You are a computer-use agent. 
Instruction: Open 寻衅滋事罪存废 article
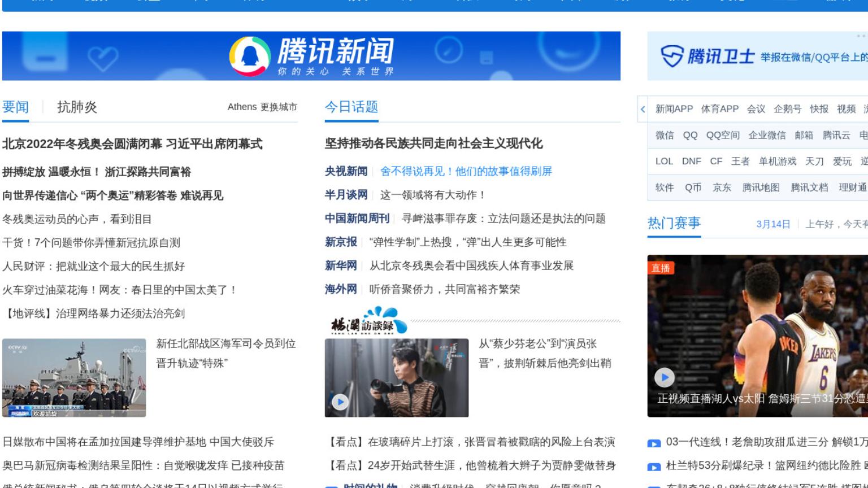coord(504,219)
